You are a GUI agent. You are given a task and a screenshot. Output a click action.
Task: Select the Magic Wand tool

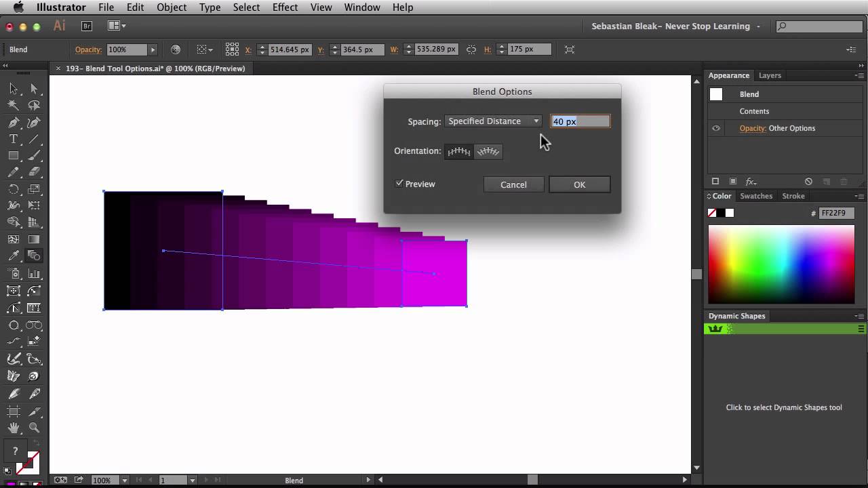[x=14, y=106]
